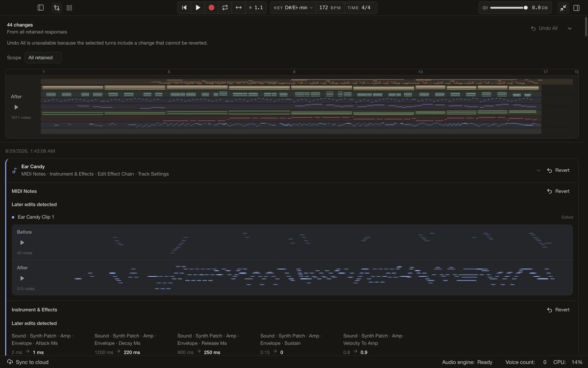Click the Audio engine Ready status
Screen dimensions: 588x368
point(467,362)
